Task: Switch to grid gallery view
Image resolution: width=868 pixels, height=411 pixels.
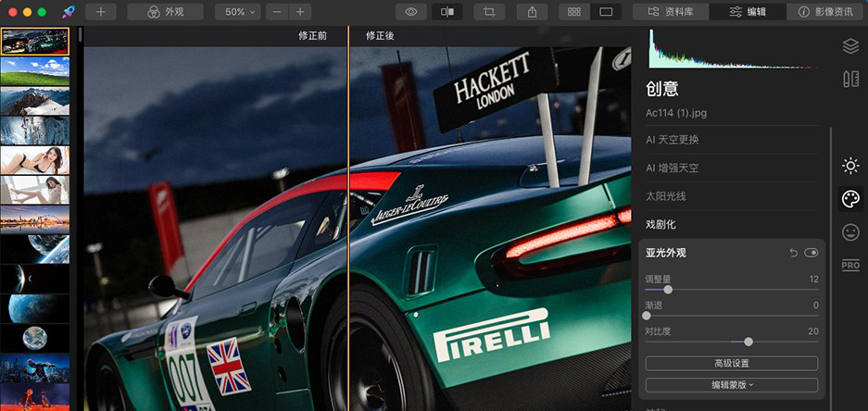Action: pos(574,12)
